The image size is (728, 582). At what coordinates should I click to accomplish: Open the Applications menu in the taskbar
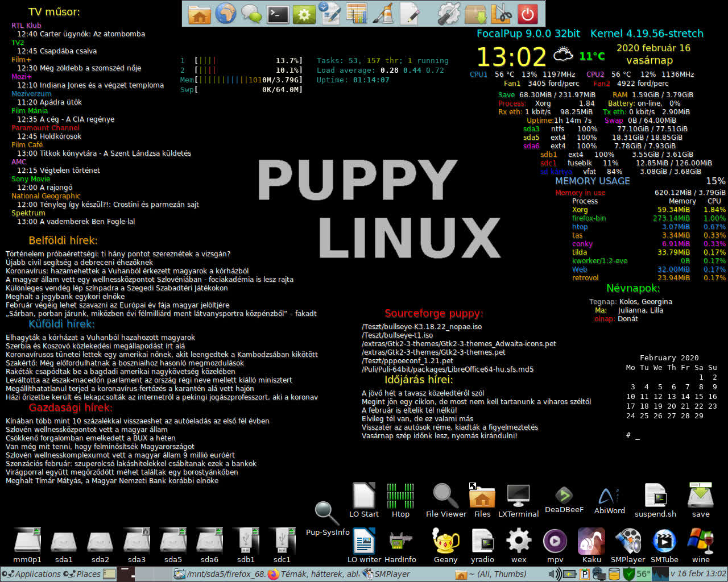[32, 574]
